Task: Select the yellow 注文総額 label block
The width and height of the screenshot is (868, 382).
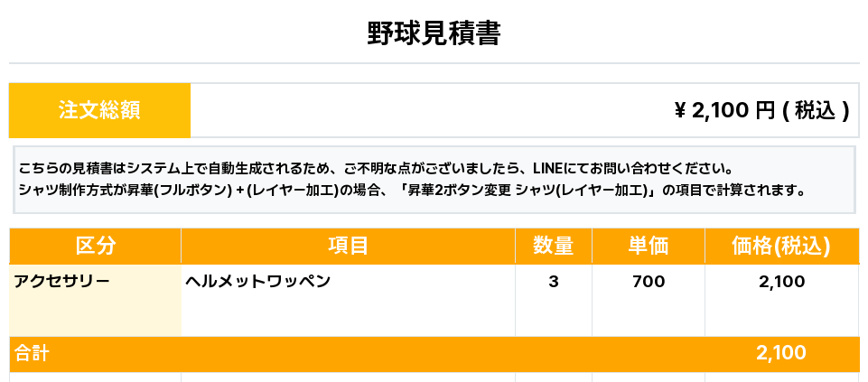Action: click(x=99, y=110)
